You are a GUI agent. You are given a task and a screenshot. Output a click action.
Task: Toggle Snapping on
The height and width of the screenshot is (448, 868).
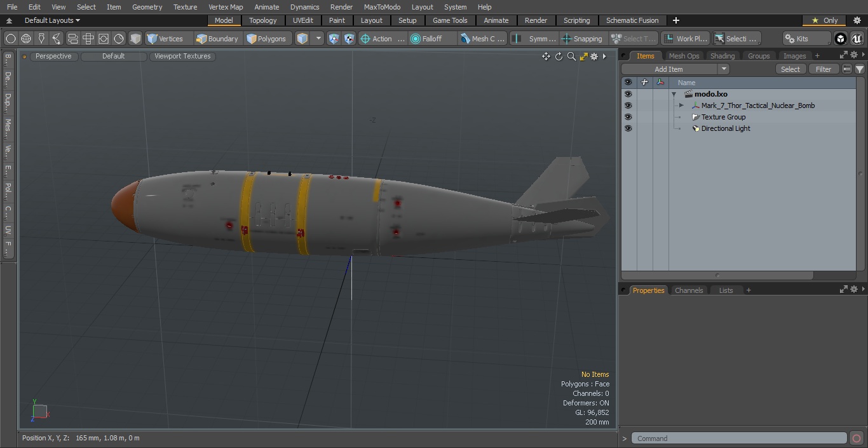pyautogui.click(x=583, y=39)
